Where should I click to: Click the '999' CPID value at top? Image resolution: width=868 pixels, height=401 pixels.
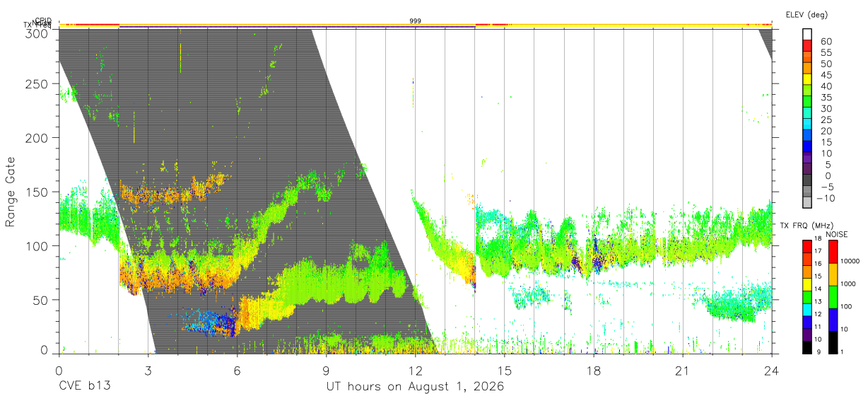416,21
